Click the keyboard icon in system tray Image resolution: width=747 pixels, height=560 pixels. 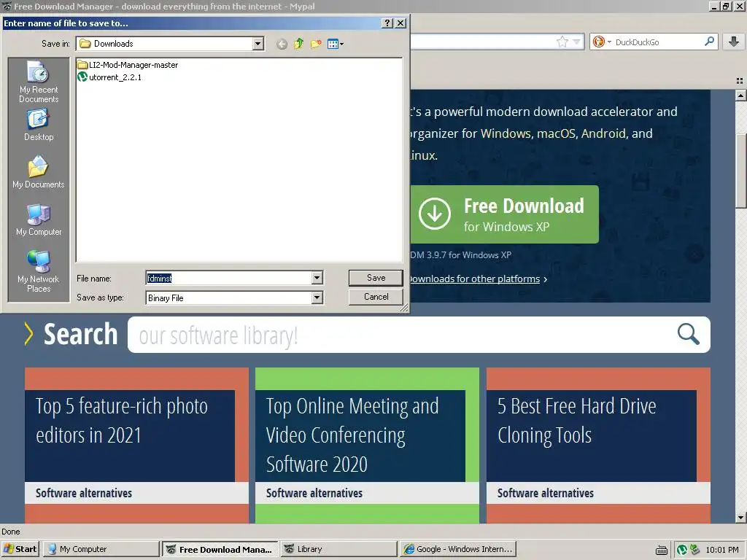tap(661, 550)
